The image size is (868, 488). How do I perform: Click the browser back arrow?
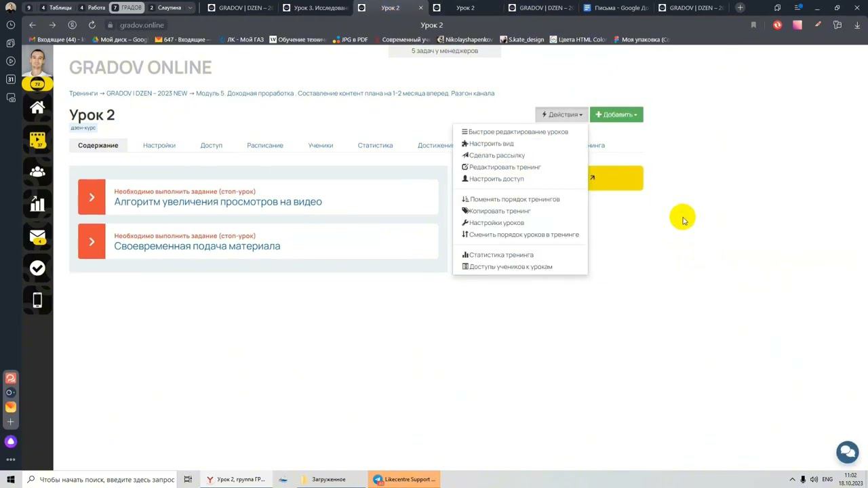click(33, 25)
